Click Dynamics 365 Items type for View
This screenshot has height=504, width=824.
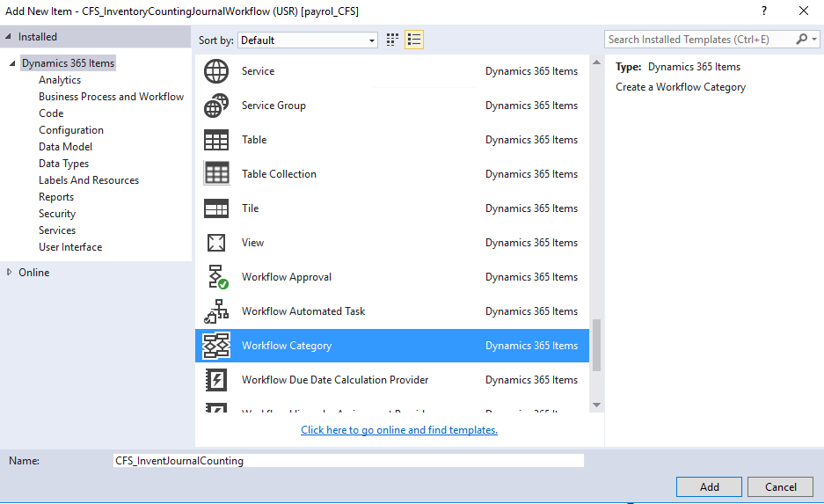pos(531,243)
